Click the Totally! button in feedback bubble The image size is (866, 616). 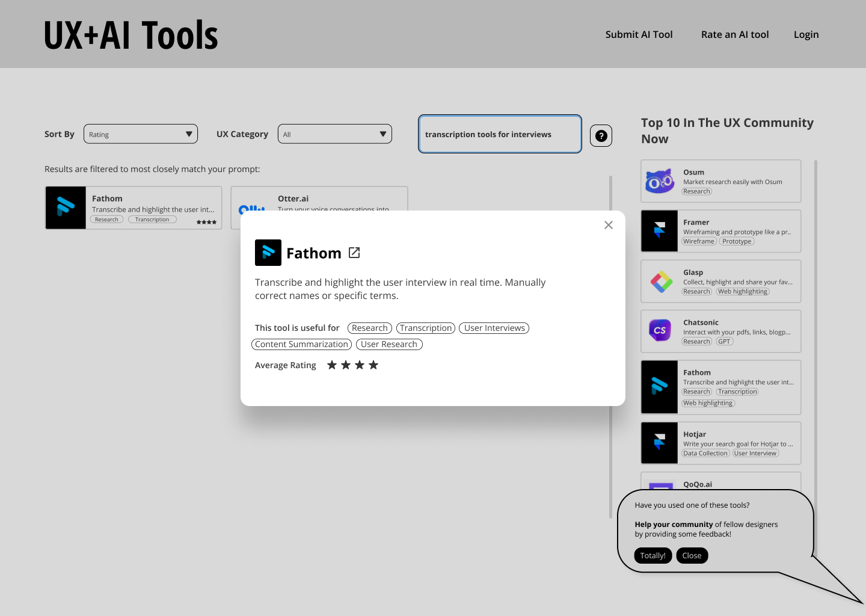653,555
